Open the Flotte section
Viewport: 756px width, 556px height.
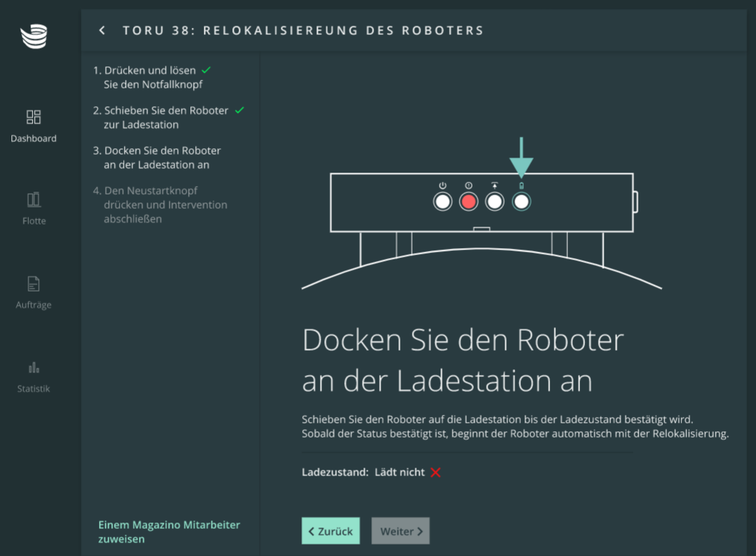coord(33,208)
